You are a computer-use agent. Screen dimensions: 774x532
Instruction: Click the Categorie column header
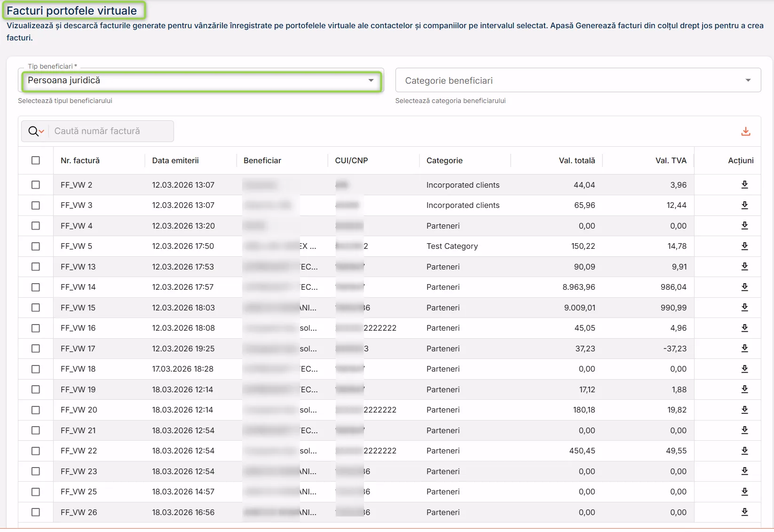click(x=444, y=160)
